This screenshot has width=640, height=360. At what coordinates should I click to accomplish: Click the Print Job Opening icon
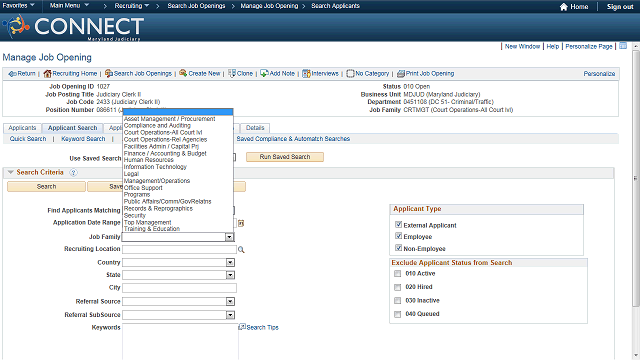pyautogui.click(x=401, y=73)
